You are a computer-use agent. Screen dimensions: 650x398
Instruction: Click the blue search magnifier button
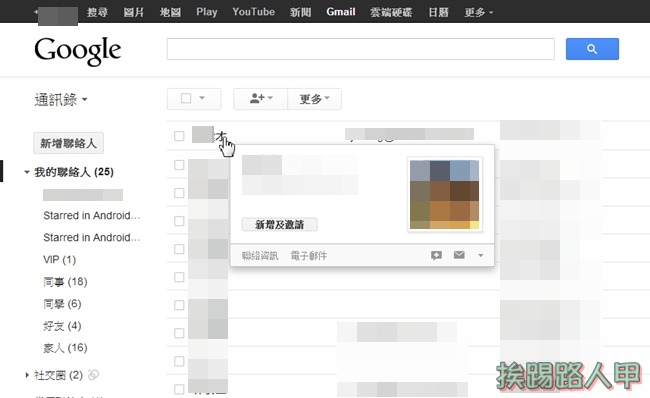592,49
